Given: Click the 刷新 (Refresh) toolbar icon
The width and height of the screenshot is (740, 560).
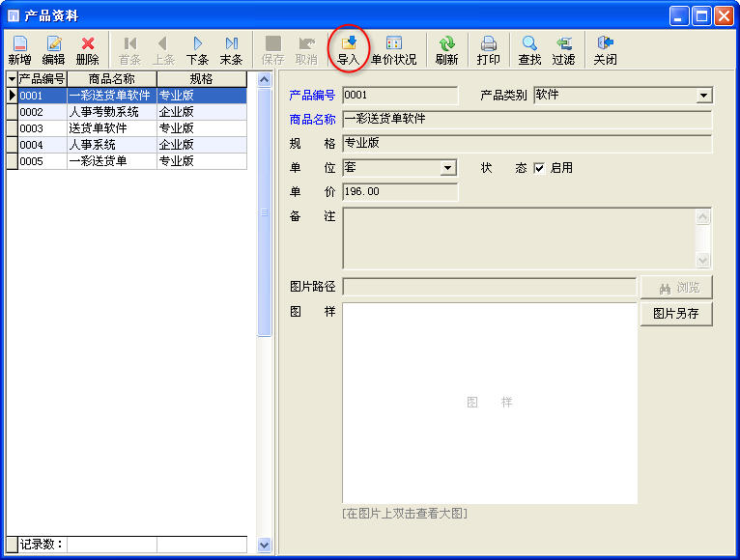Looking at the screenshot, I should [x=446, y=50].
